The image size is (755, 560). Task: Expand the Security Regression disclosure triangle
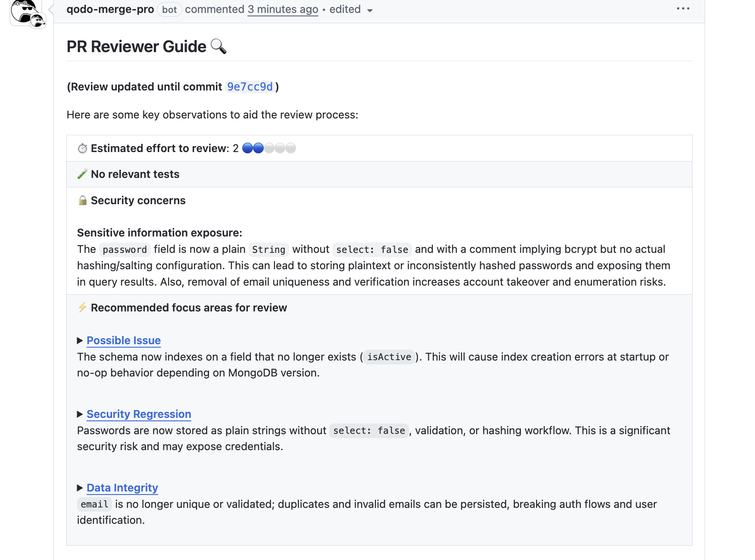coord(80,414)
